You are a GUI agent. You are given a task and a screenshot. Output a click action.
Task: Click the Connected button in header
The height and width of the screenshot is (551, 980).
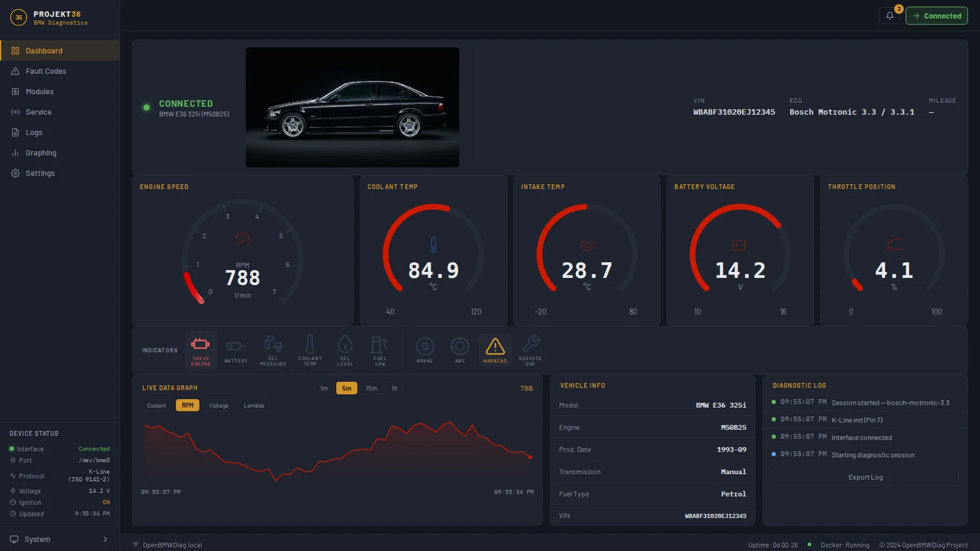(937, 16)
